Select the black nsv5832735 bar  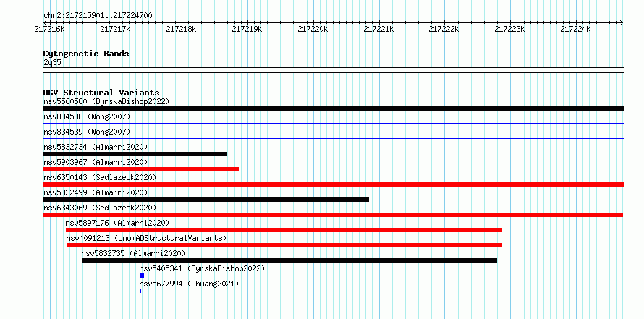coord(289,260)
